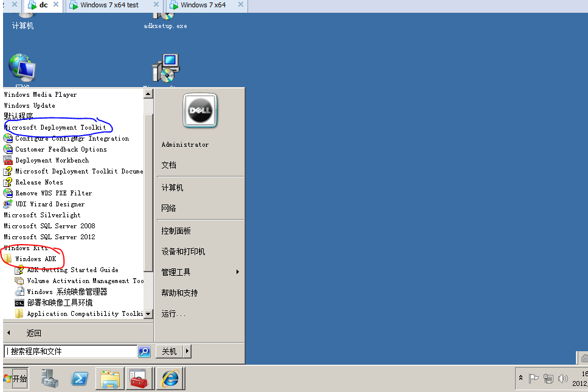This screenshot has width=588, height=392.
Task: Click the 开始 Start button
Action: tap(15, 379)
